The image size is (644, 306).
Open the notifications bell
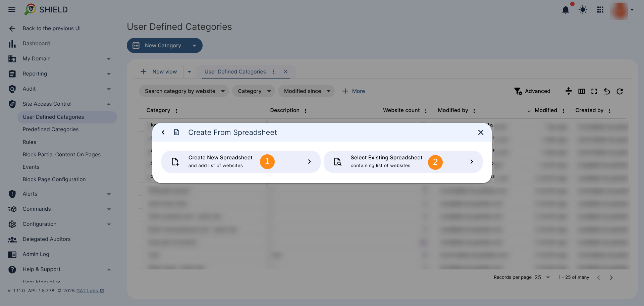pos(566,10)
